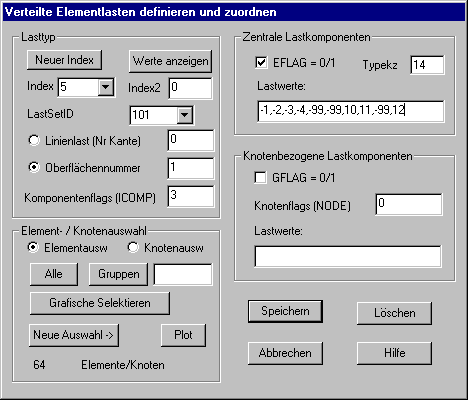Click the Gruppen button
Screen dimensions: 468x400
pyautogui.click(x=118, y=274)
